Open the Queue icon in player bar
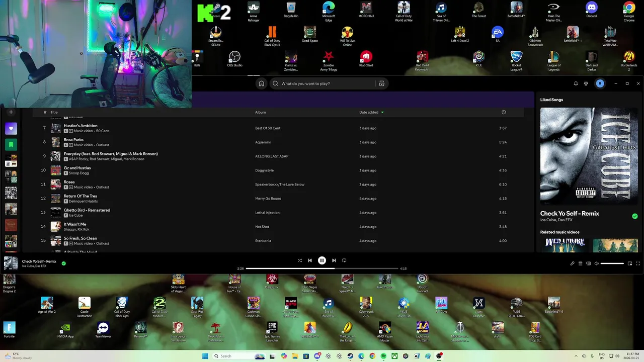 [580, 263]
